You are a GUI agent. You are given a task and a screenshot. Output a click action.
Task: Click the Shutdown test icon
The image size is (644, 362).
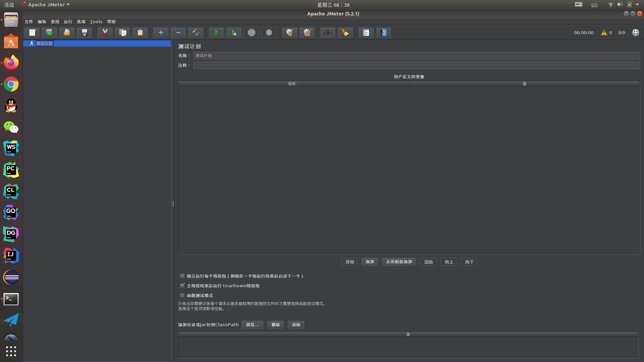(x=269, y=33)
